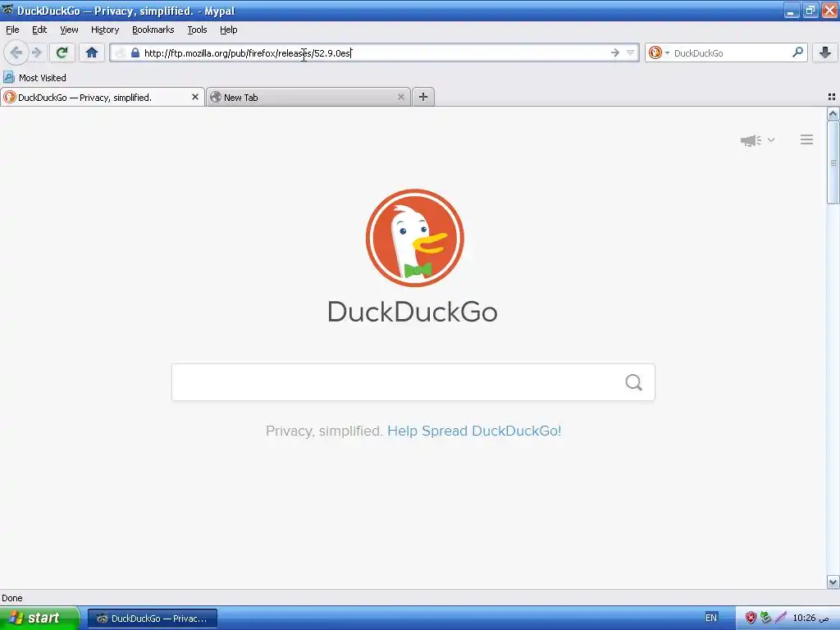Close the DuckDuckGo tab

195,97
